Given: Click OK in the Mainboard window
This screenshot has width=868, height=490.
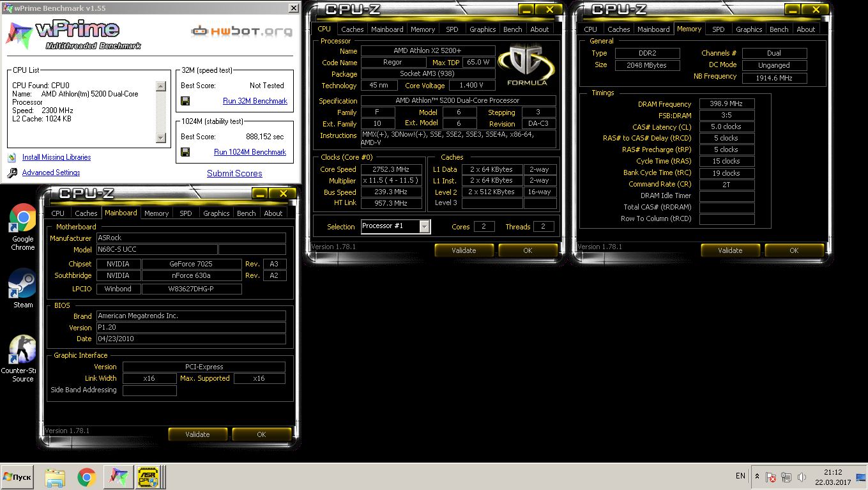Looking at the screenshot, I should coord(261,434).
